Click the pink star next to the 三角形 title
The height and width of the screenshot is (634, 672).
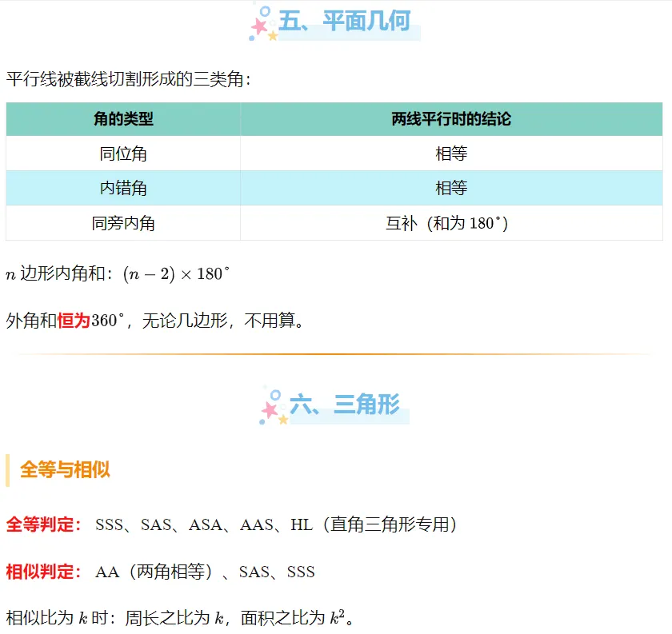click(270, 410)
